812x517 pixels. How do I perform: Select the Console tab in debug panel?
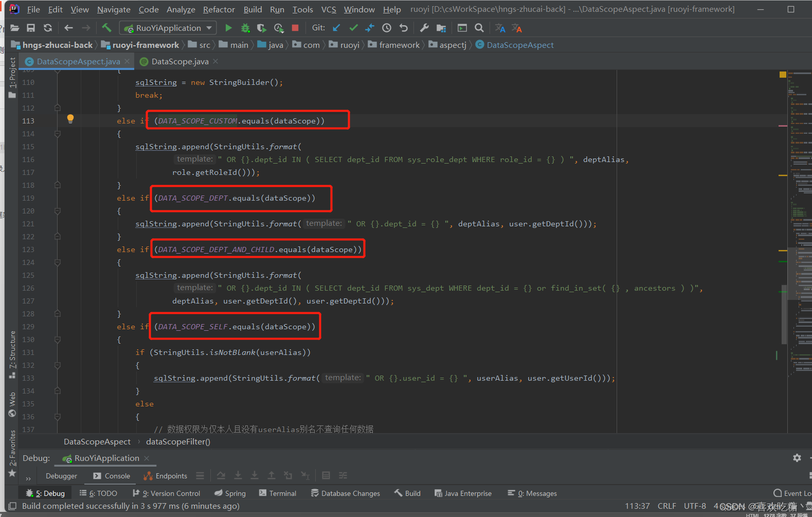[112, 476]
